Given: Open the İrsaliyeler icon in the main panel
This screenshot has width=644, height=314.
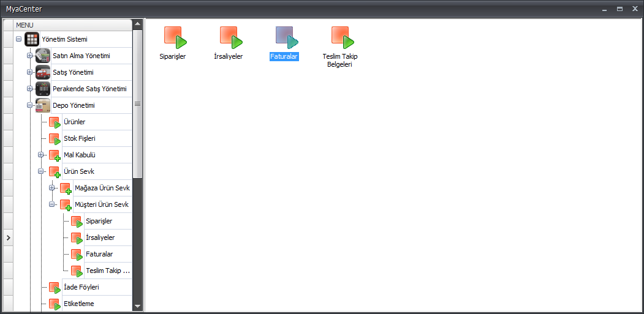Looking at the screenshot, I should tap(231, 38).
